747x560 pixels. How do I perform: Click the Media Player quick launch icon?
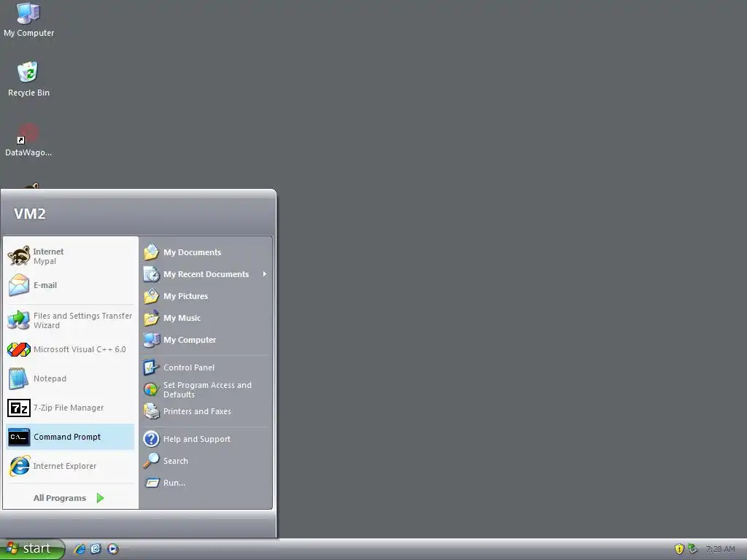point(113,549)
